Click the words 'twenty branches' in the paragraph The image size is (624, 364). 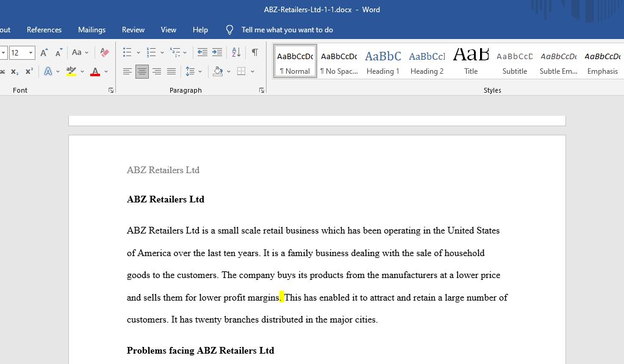226,319
